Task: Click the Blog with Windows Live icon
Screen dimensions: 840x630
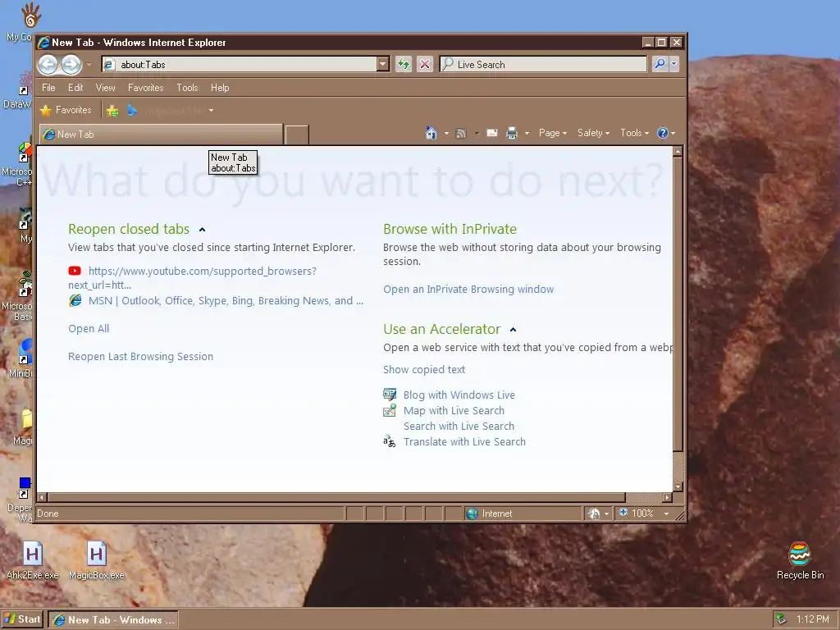Action: [390, 395]
